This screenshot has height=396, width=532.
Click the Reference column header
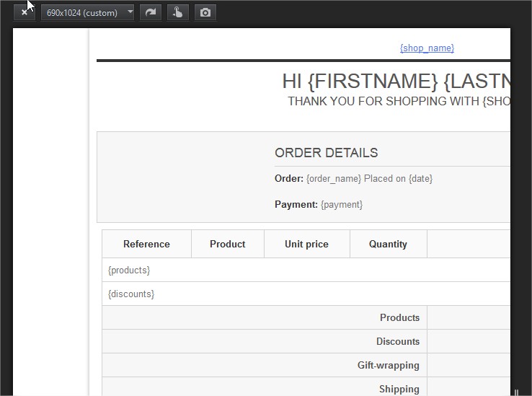click(x=146, y=244)
